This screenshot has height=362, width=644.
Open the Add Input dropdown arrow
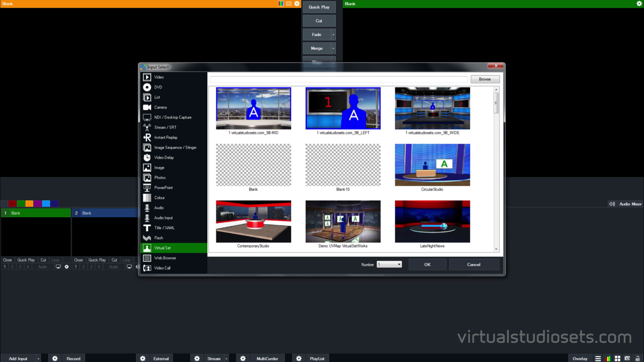[39, 358]
